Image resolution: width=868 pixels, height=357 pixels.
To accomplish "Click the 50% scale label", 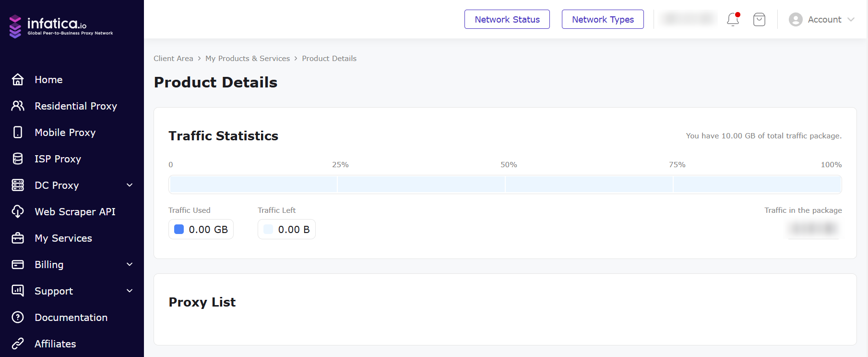I will tap(509, 164).
